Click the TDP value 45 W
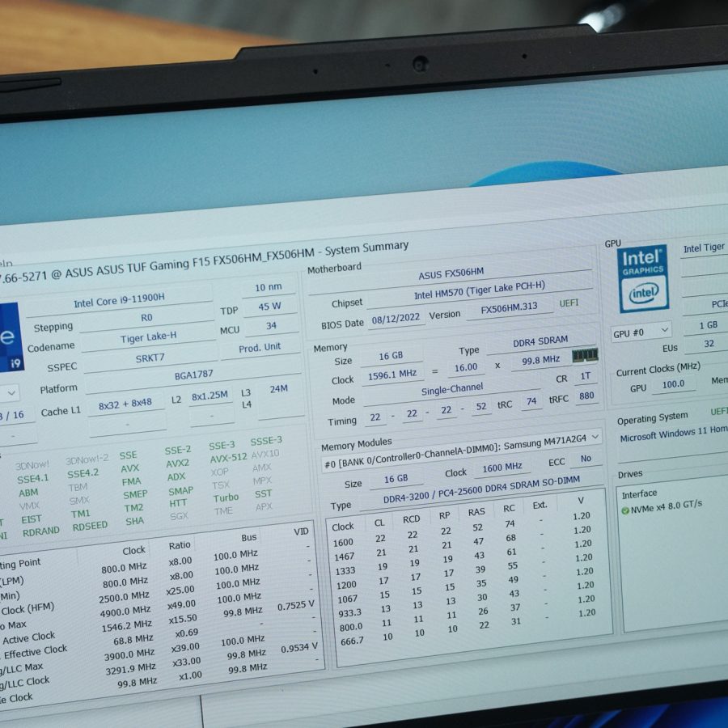 (x=269, y=307)
